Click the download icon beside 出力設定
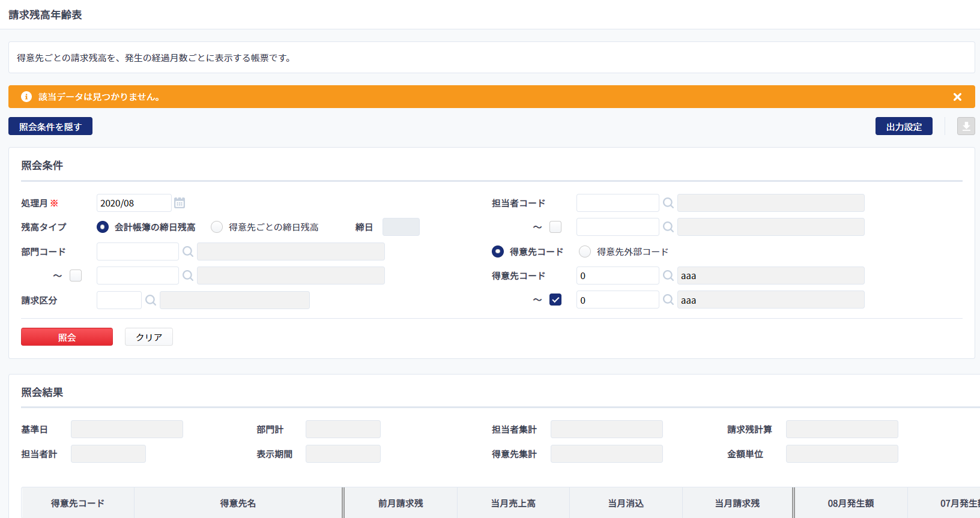Screen dimensions: 980x518 point(966,126)
